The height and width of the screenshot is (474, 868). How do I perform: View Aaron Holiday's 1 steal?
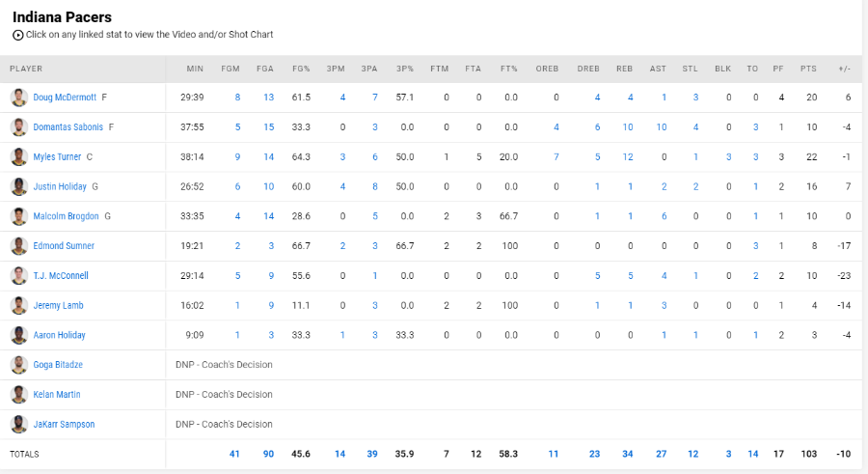tap(695, 335)
